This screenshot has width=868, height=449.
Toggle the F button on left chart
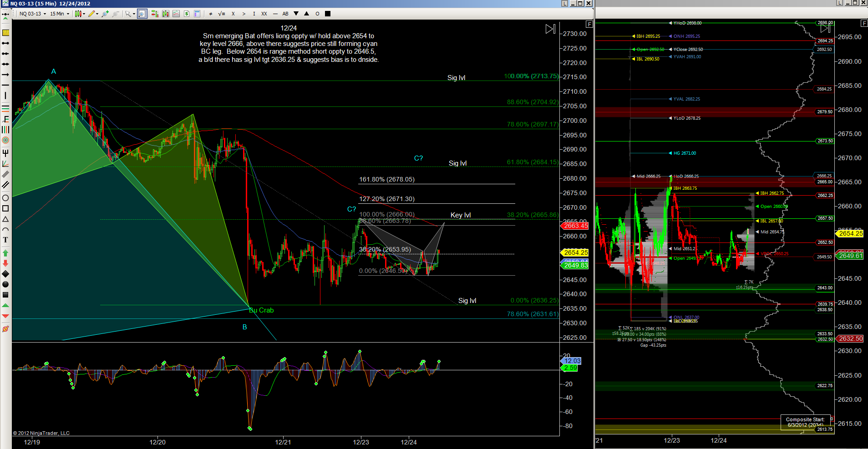coord(589,24)
